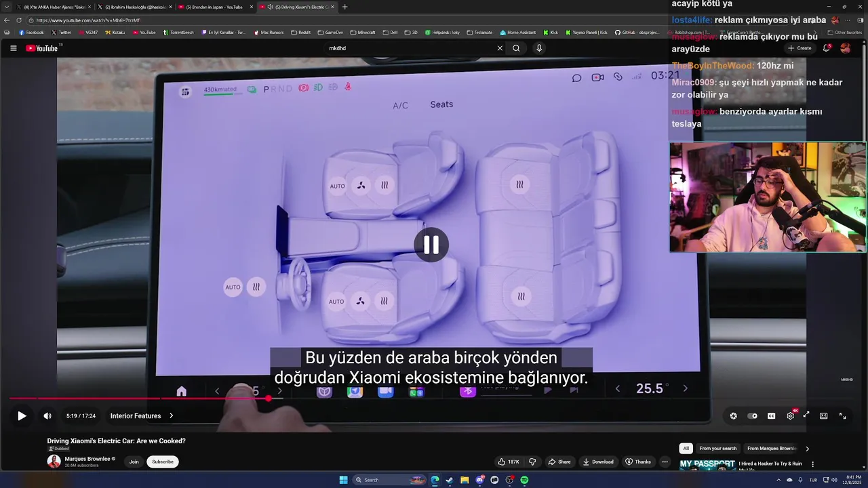Image resolution: width=868 pixels, height=488 pixels.
Task: Pause overlay icon in video center
Action: point(431,245)
